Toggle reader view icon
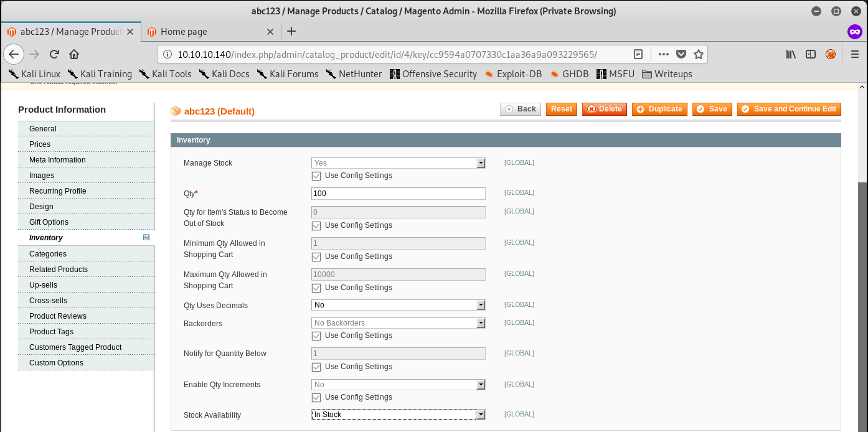This screenshot has height=432, width=868. click(638, 54)
